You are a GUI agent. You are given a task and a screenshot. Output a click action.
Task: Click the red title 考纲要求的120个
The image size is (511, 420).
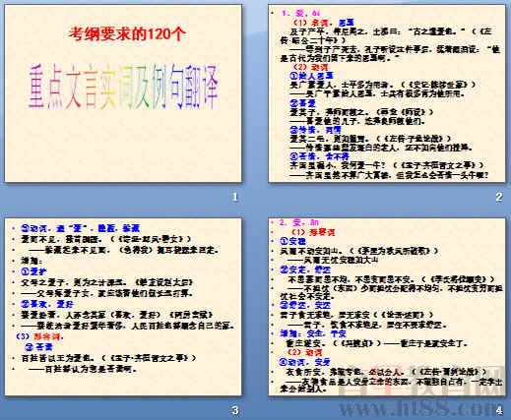tap(127, 33)
